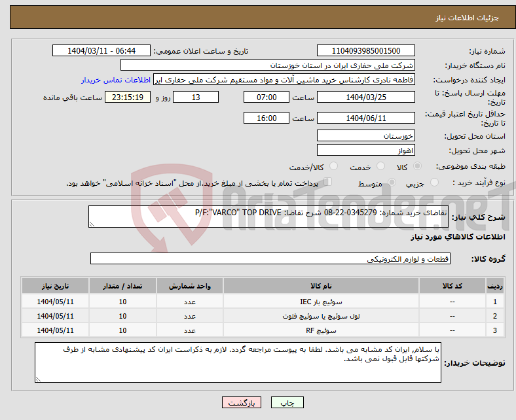Click the سوئیچ بار IEC item name
This screenshot has height=420, width=516.
321,302
